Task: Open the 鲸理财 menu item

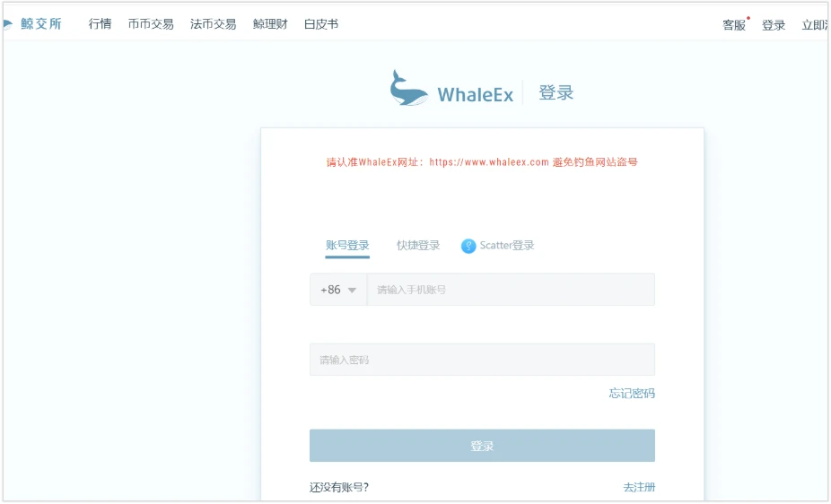Action: coord(270,24)
